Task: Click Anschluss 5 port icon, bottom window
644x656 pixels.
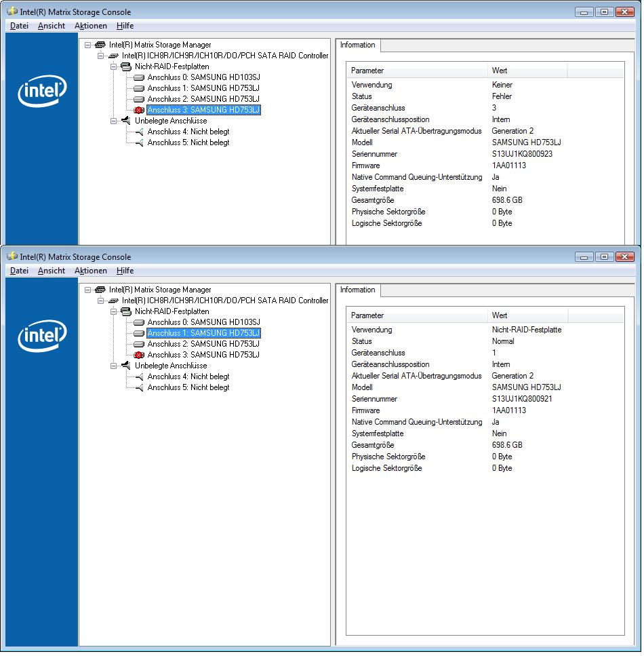Action: click(x=140, y=387)
